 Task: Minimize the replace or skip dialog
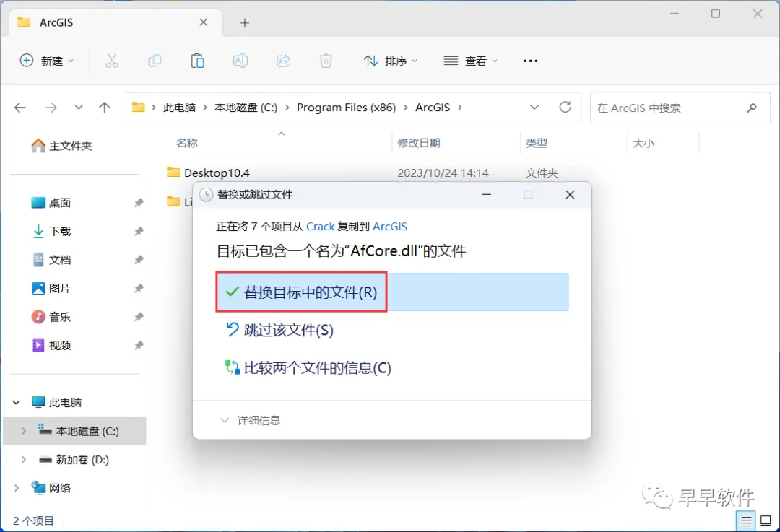click(x=487, y=194)
